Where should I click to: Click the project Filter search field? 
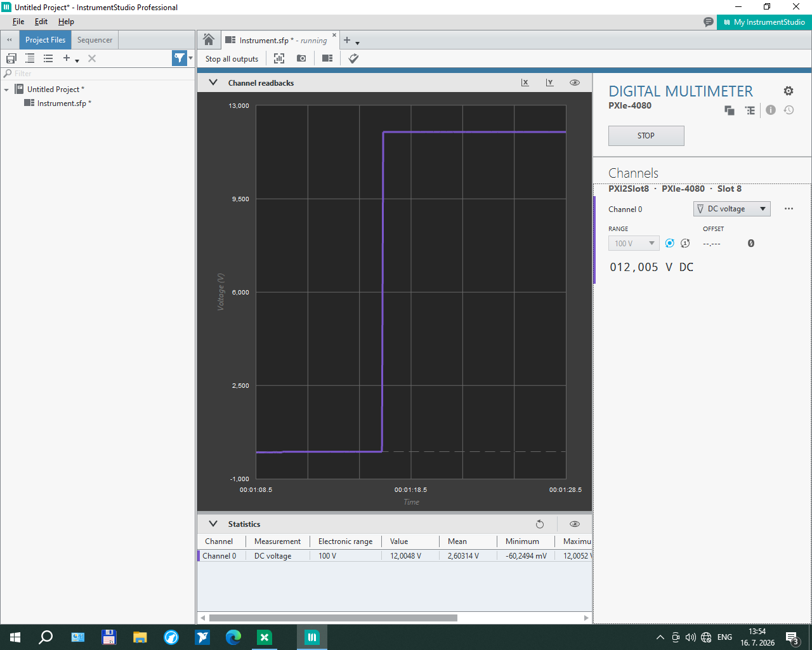click(x=98, y=74)
